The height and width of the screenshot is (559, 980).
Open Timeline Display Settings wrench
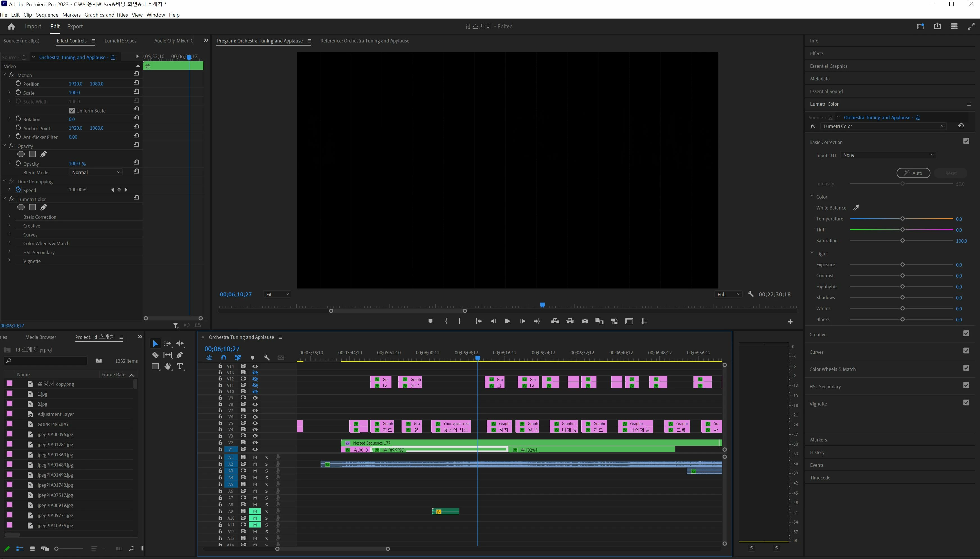click(267, 357)
